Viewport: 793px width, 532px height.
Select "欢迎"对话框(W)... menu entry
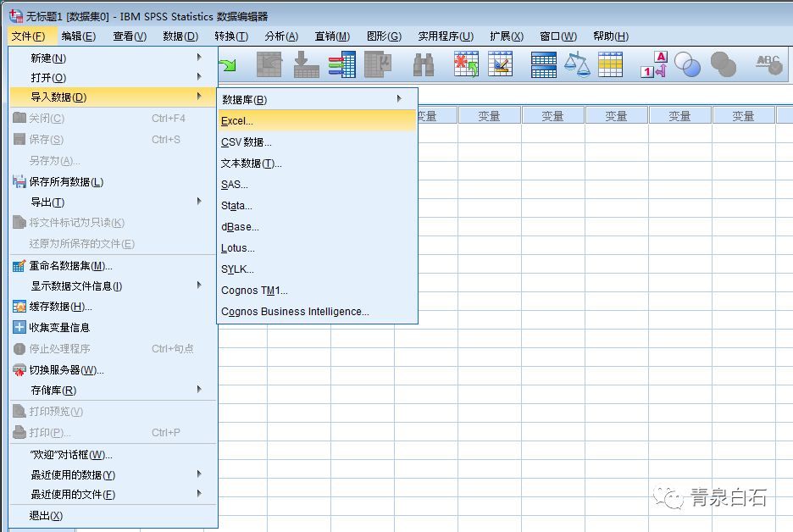coord(114,455)
